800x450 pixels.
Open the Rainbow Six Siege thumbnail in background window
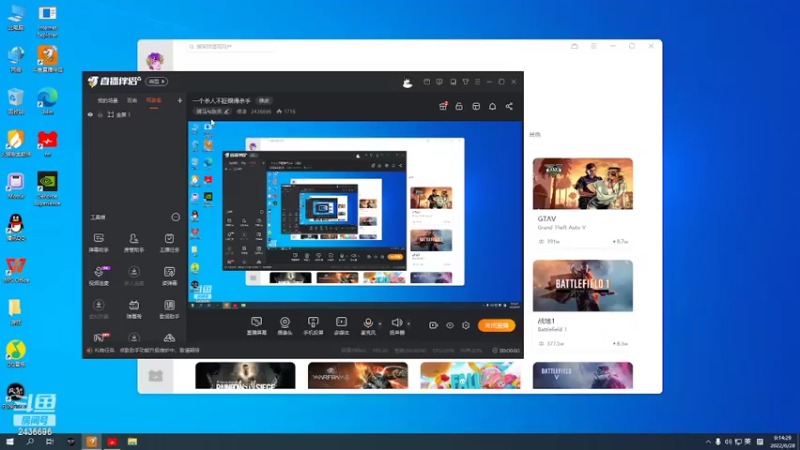pyautogui.click(x=245, y=376)
